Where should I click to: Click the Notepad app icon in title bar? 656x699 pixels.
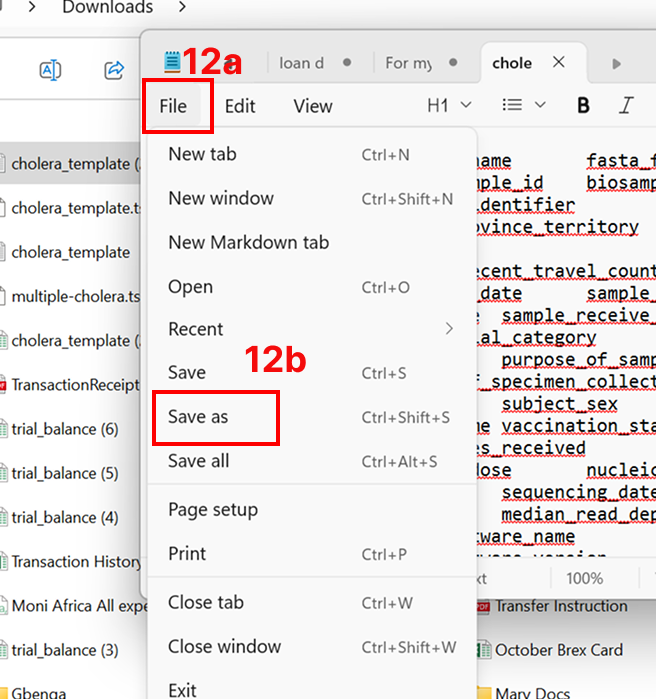172,62
